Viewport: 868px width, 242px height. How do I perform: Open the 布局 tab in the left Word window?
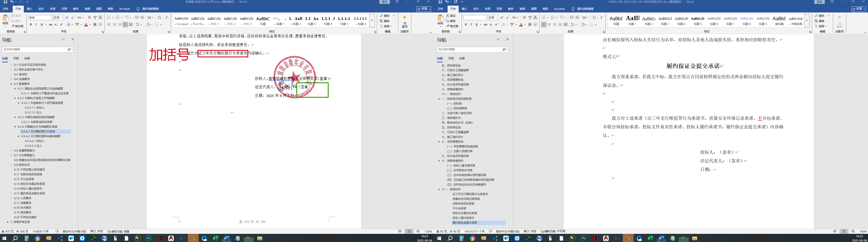tap(53, 9)
